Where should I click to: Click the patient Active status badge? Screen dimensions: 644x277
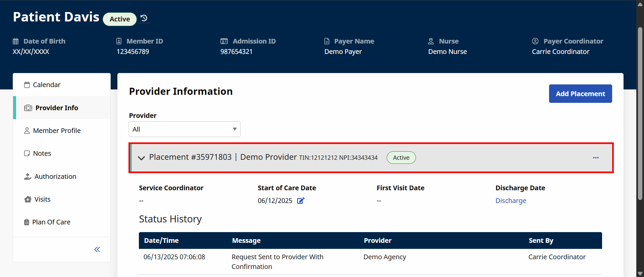coord(120,19)
